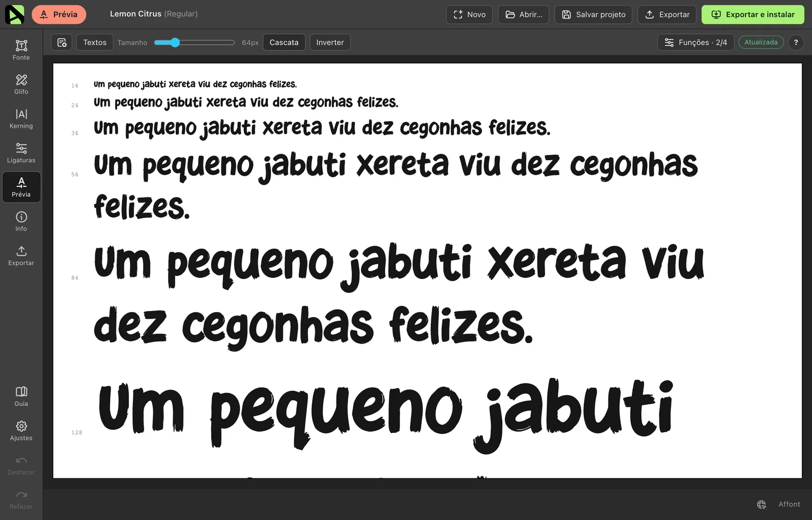Open the sidebar Exportar section

21,256
